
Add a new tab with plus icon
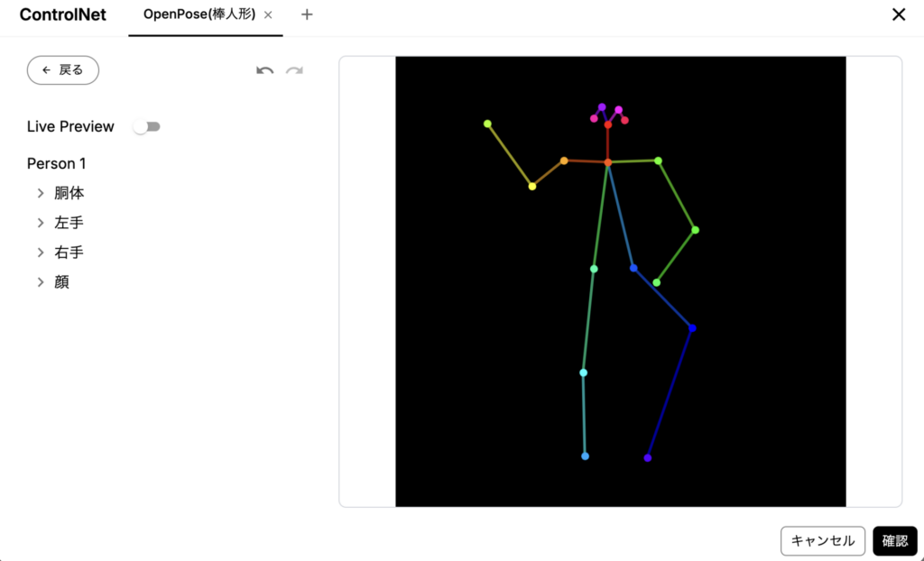click(x=307, y=14)
